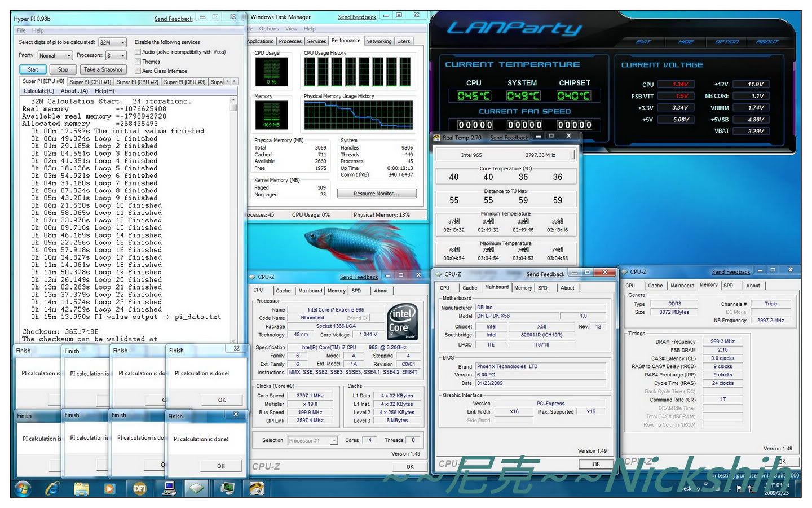Open About tab in CPU-Z Mainboard window

click(567, 288)
